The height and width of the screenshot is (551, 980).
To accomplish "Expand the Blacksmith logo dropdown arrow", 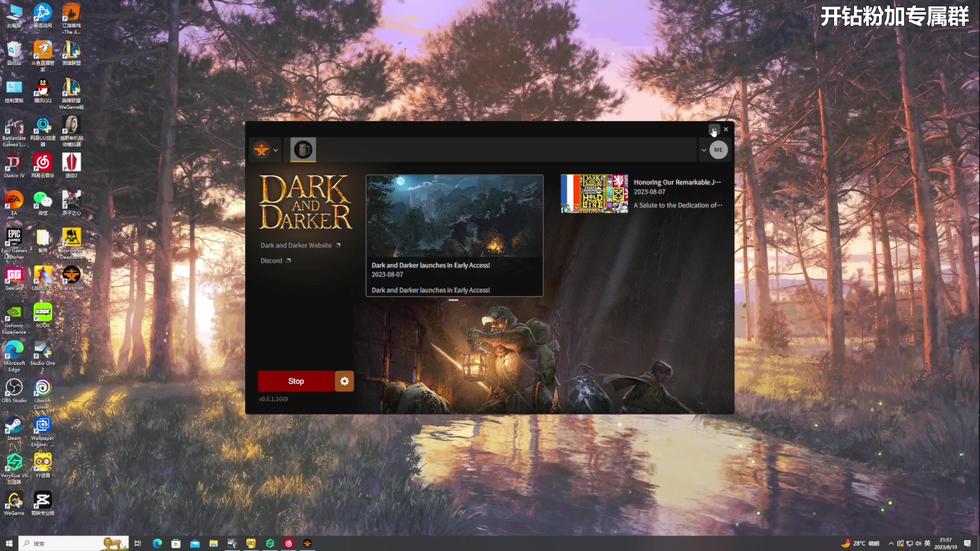I will click(276, 150).
